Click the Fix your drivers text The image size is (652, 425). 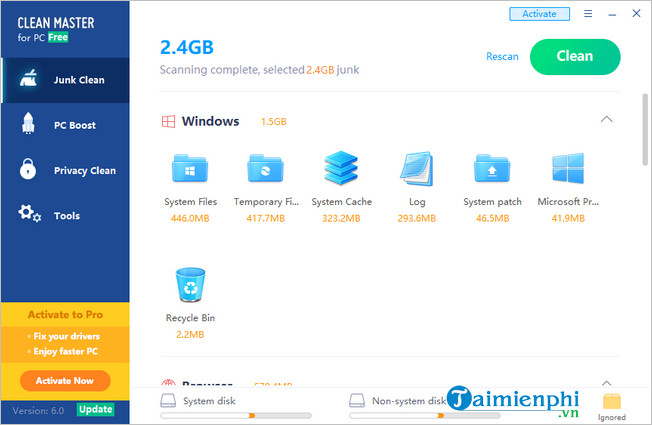click(x=67, y=336)
